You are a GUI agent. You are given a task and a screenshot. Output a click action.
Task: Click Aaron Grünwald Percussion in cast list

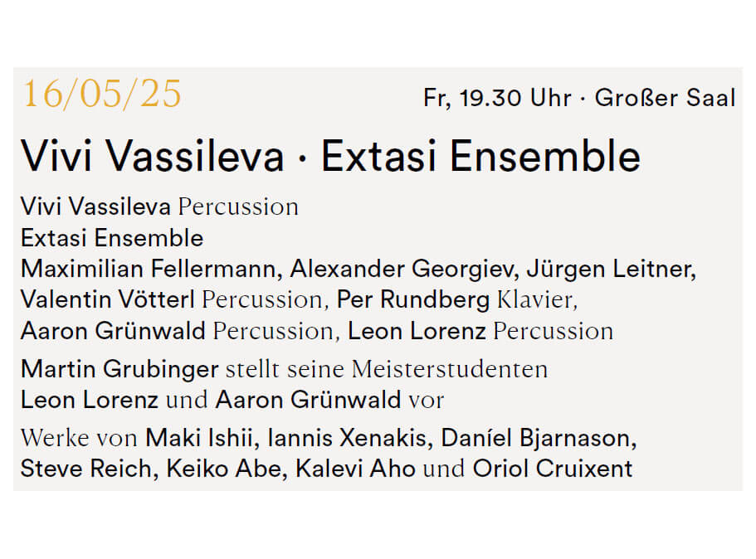coord(177,331)
